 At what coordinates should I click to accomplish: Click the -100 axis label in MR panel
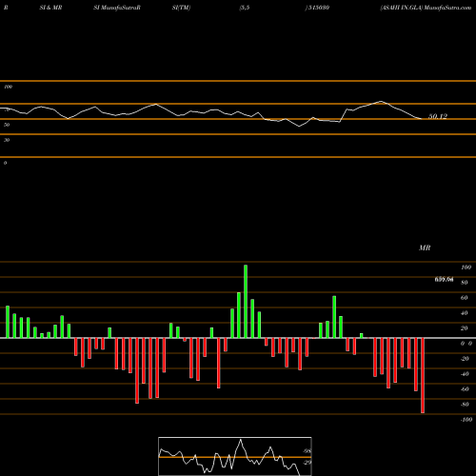466,420
